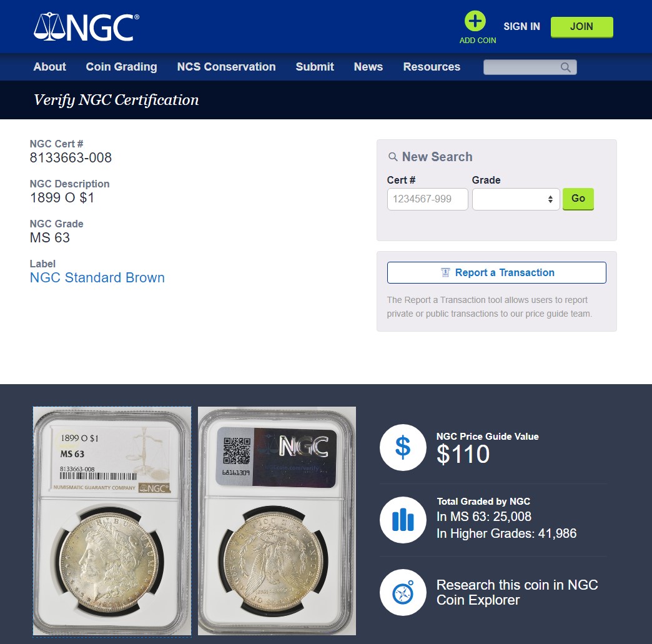Click the green Add Coin plus icon

click(x=475, y=21)
